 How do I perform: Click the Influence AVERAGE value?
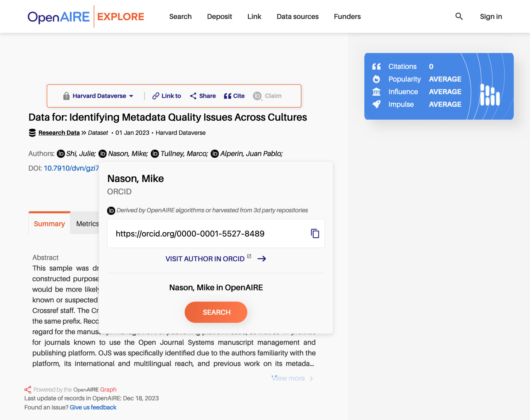[445, 92]
